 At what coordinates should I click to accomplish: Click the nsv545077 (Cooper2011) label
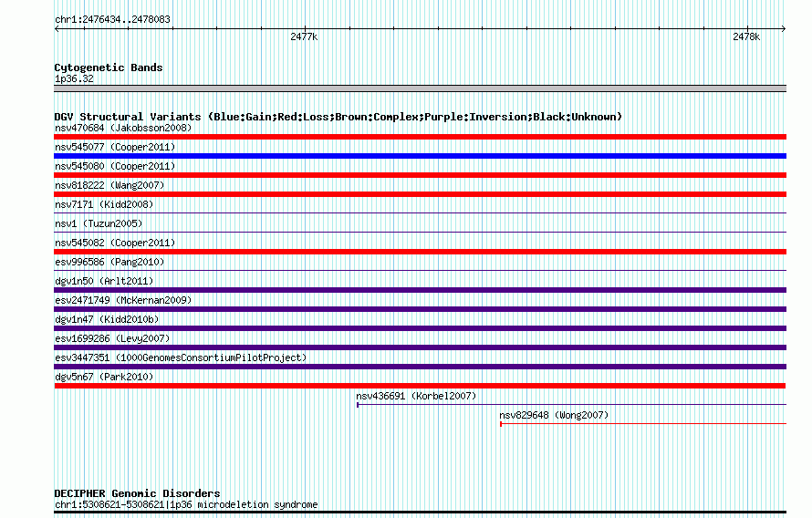pyautogui.click(x=115, y=147)
